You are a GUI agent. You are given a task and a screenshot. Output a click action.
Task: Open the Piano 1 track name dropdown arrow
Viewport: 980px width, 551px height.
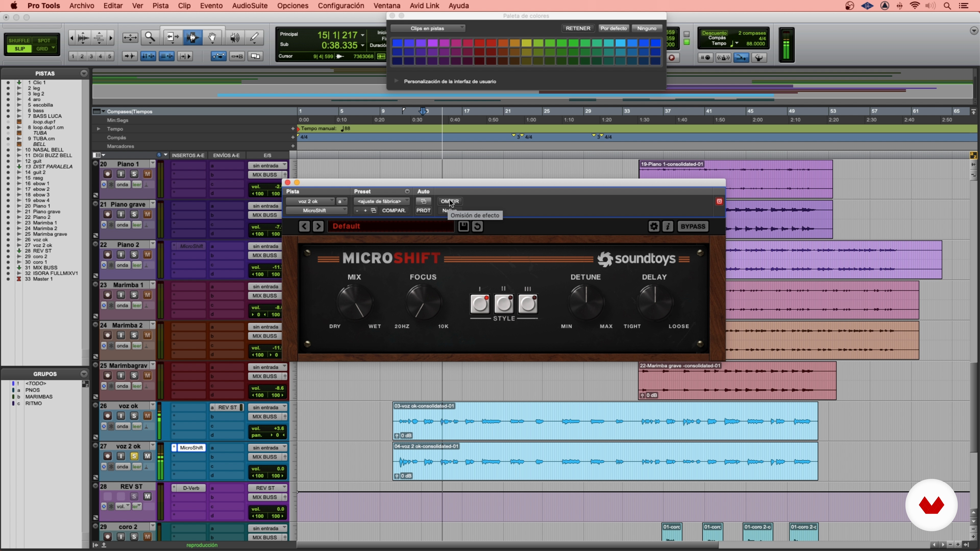click(x=153, y=164)
